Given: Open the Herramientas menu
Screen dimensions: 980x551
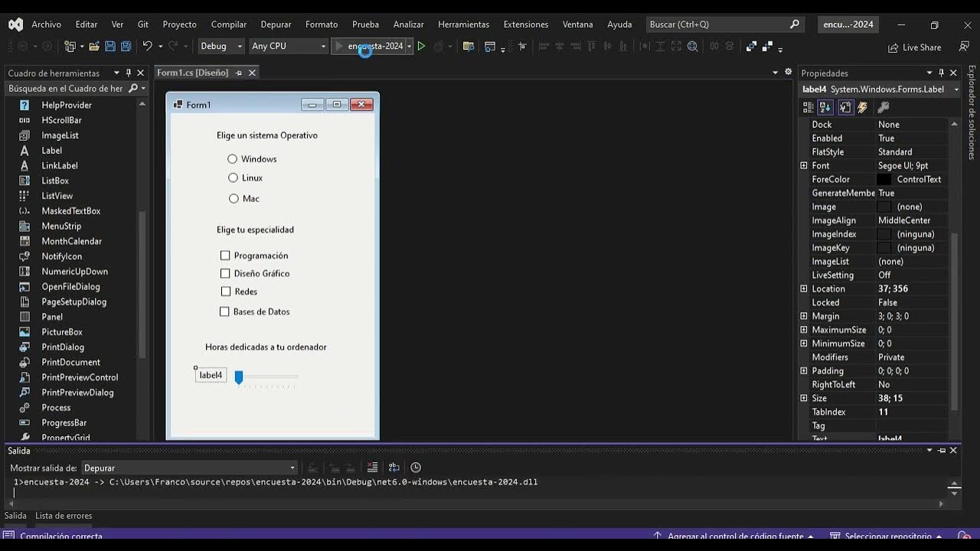Looking at the screenshot, I should [463, 24].
